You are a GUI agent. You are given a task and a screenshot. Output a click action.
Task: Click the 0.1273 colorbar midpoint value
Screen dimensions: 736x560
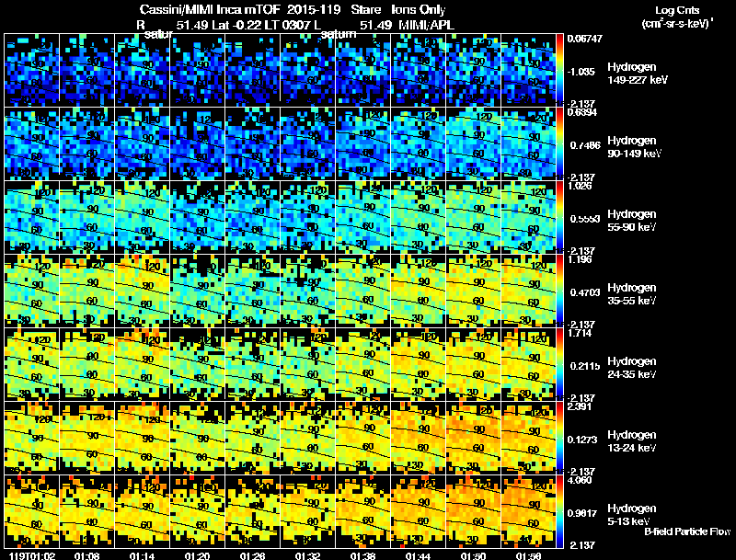coord(583,440)
